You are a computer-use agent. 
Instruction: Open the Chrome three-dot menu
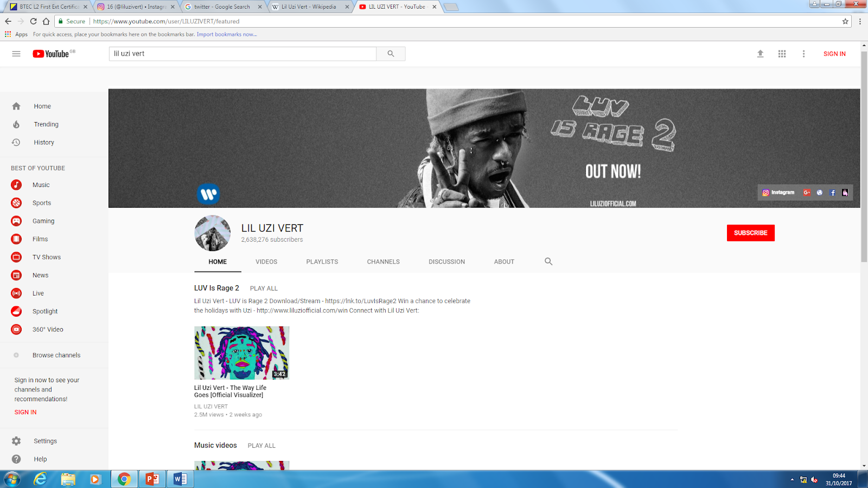point(860,21)
